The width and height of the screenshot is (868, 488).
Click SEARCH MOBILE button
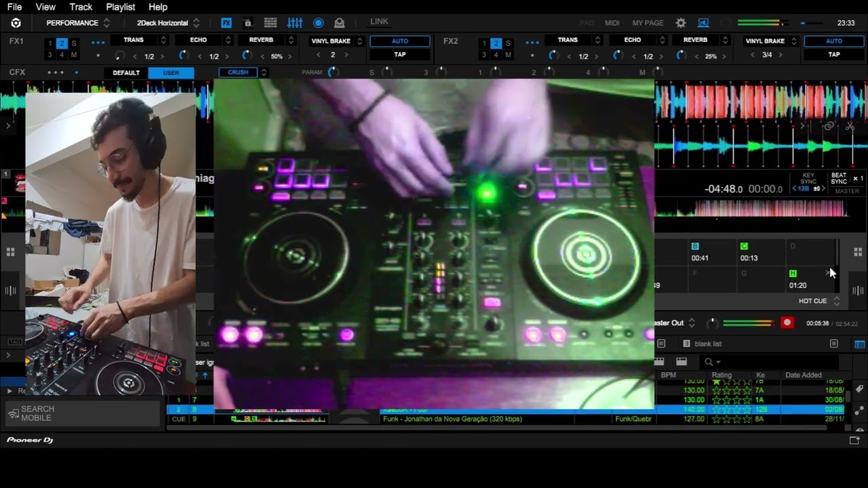pyautogui.click(x=81, y=413)
